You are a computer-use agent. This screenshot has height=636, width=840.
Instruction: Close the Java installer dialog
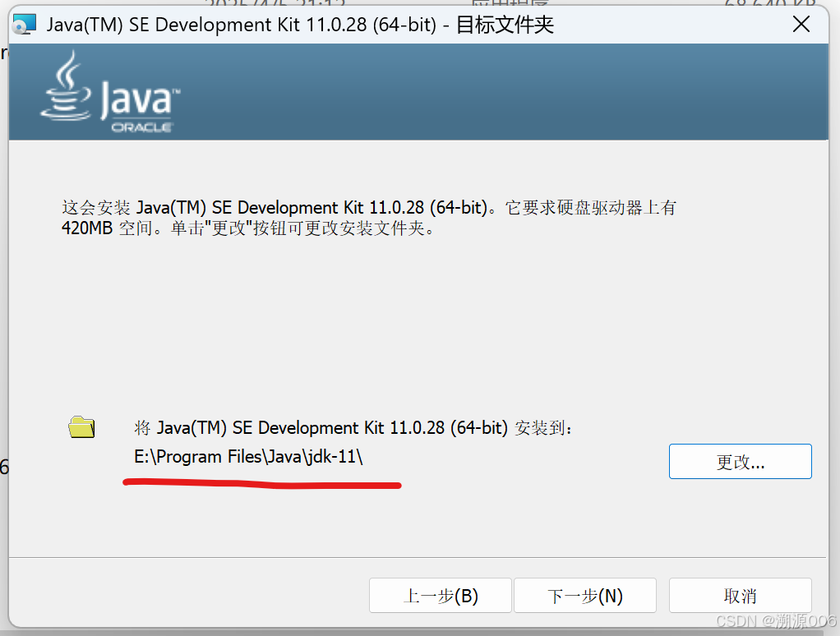pos(801,24)
